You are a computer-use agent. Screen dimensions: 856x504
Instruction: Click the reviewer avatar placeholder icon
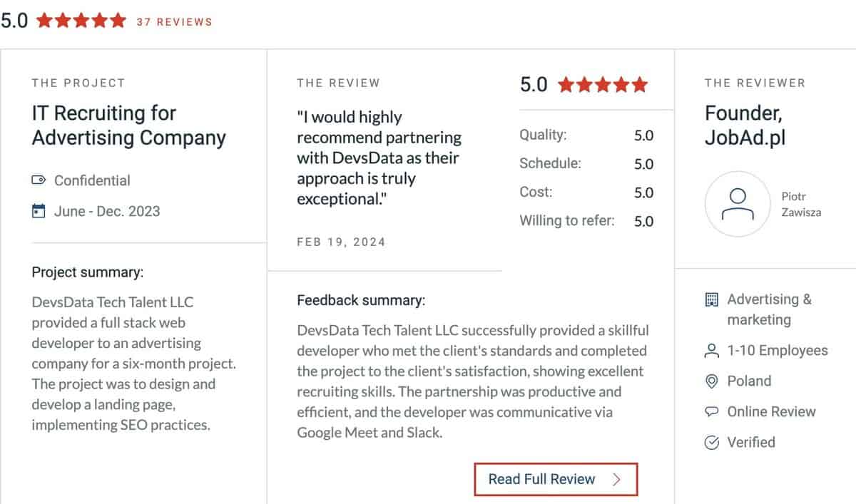(x=738, y=203)
